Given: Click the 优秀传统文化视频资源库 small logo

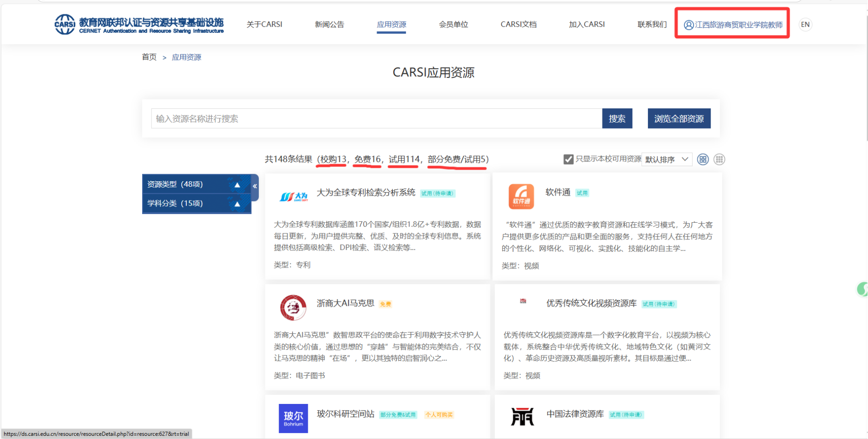Looking at the screenshot, I should pyautogui.click(x=523, y=301).
